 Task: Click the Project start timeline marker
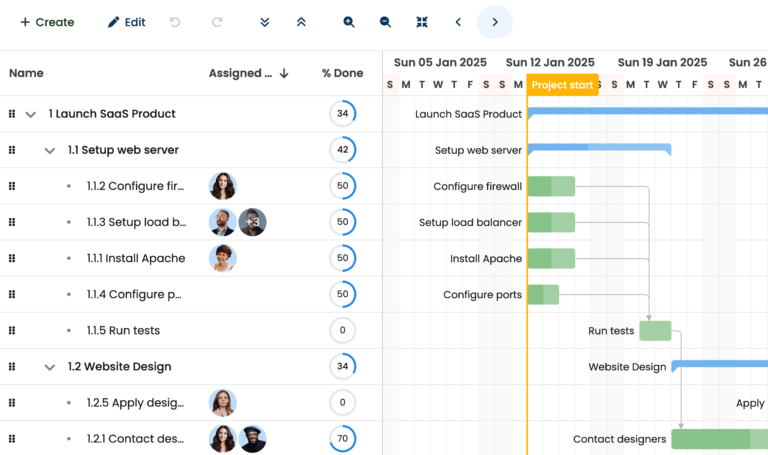(562, 85)
